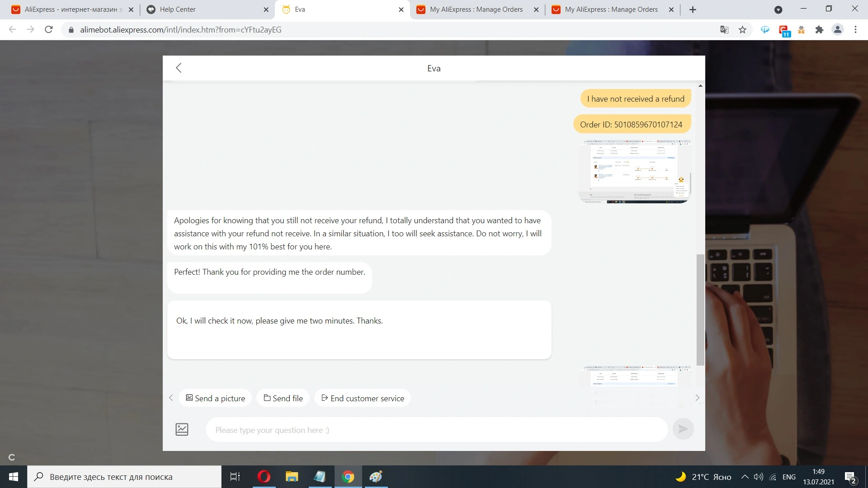Open the weather widget showing 21°C Ясно
Viewport: 868px width, 488px height.
[x=703, y=477]
